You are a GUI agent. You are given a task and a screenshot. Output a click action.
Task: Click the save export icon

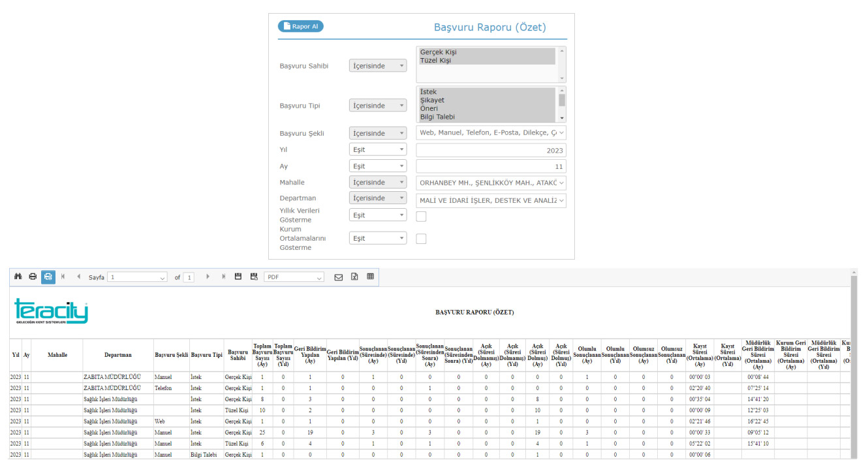point(238,277)
